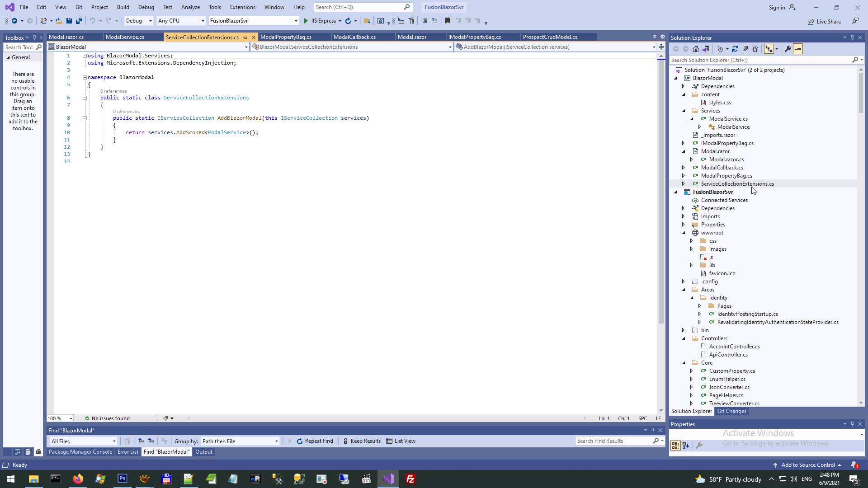Start debugging with IIS Express play button
The width and height of the screenshot is (868, 488).
point(306,21)
